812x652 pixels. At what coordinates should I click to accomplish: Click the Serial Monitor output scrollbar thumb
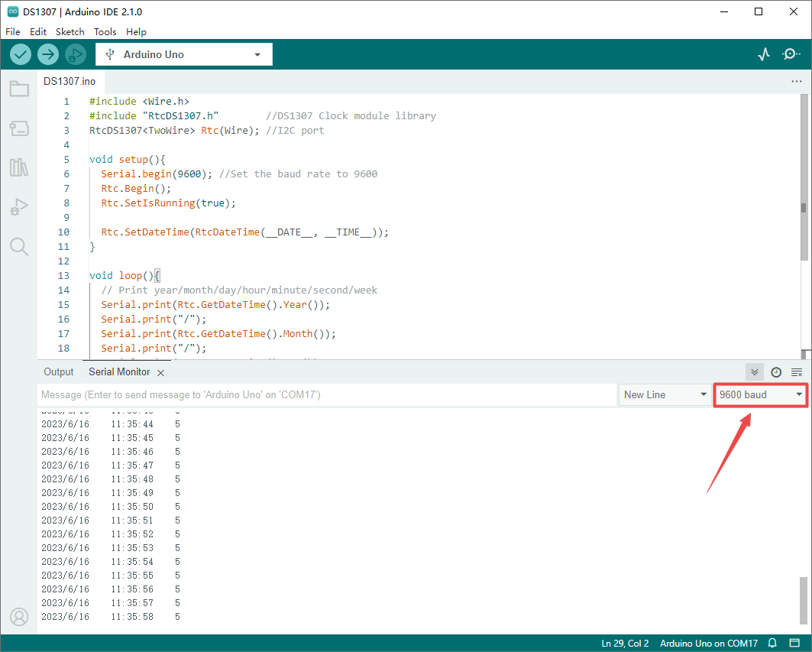coord(803,601)
